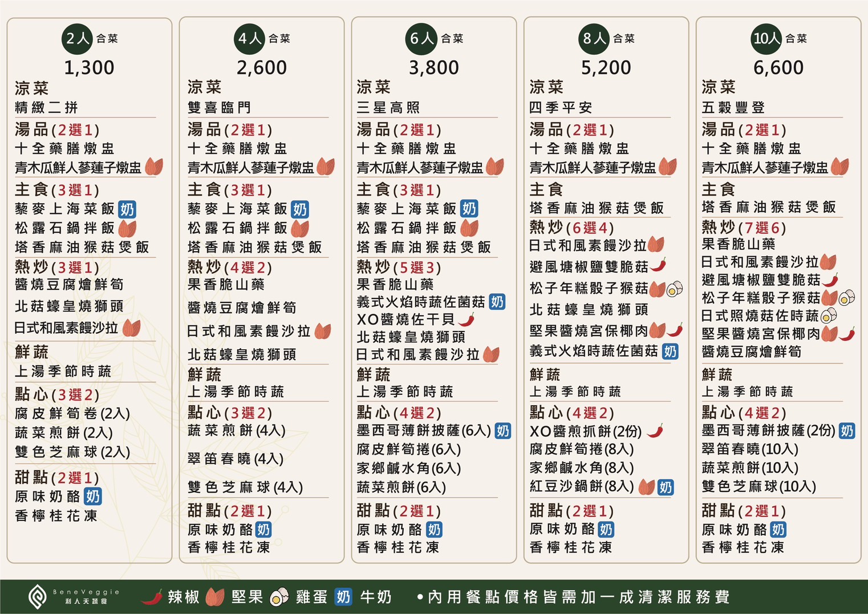Click the heading 熱炒(7選6)

[744, 228]
